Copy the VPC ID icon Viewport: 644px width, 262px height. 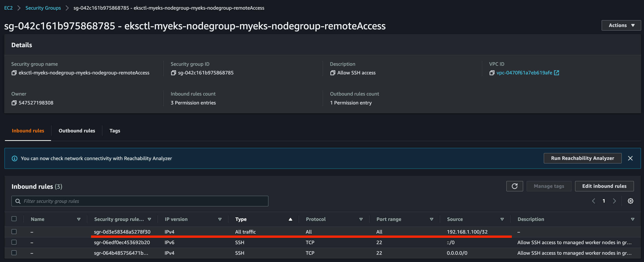point(492,73)
